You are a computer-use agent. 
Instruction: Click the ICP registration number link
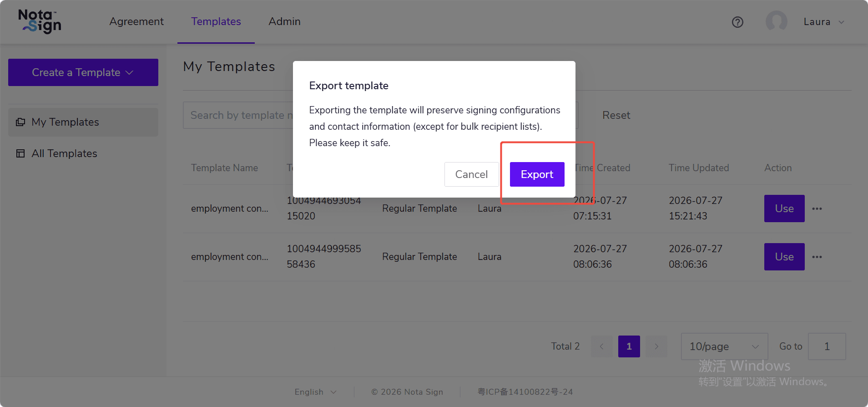(525, 392)
